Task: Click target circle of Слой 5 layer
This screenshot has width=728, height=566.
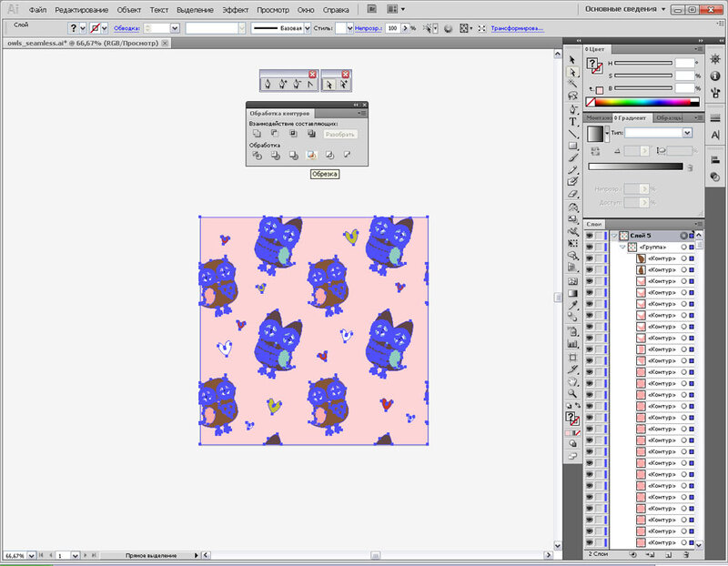Action: [x=682, y=235]
